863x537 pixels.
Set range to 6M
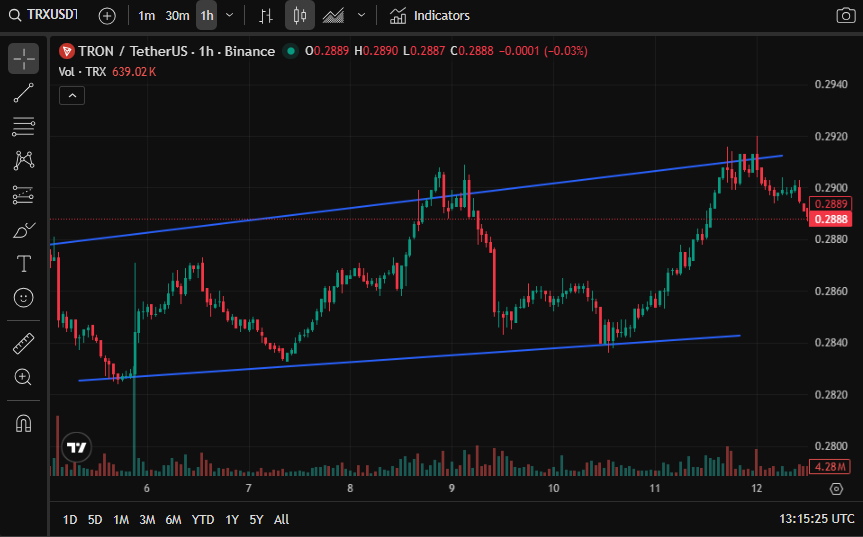coord(173,519)
